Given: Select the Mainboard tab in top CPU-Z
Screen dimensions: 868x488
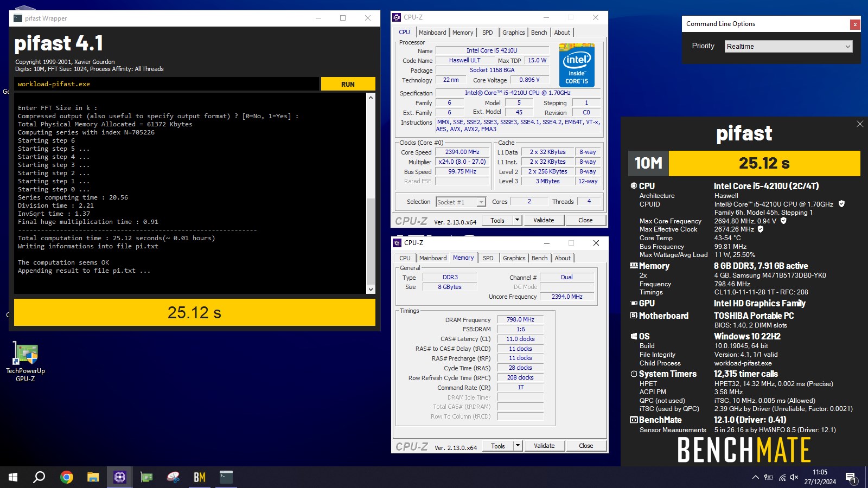Looking at the screenshot, I should 432,33.
